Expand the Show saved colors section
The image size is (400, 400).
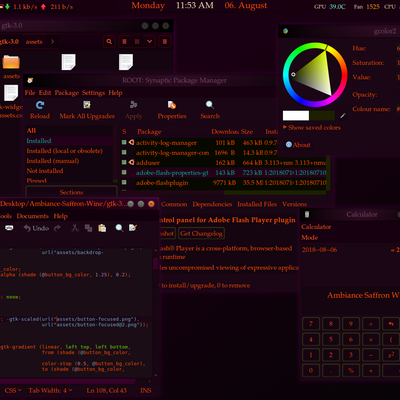(312, 127)
